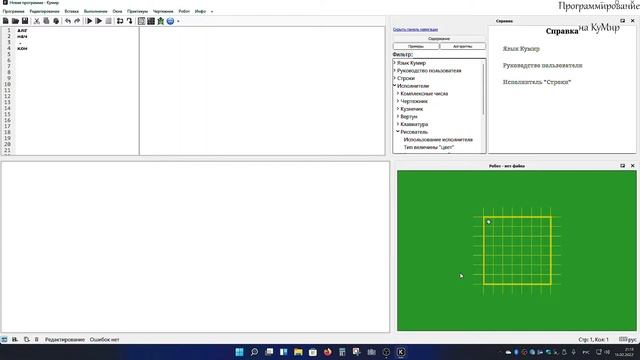Redo edit arrow icon
This screenshot has height=360, width=640.
click(x=77, y=21)
